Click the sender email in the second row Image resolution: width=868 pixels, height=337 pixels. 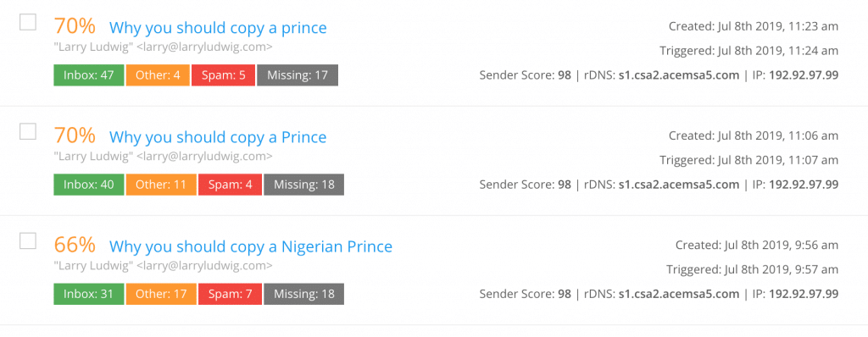tap(204, 157)
